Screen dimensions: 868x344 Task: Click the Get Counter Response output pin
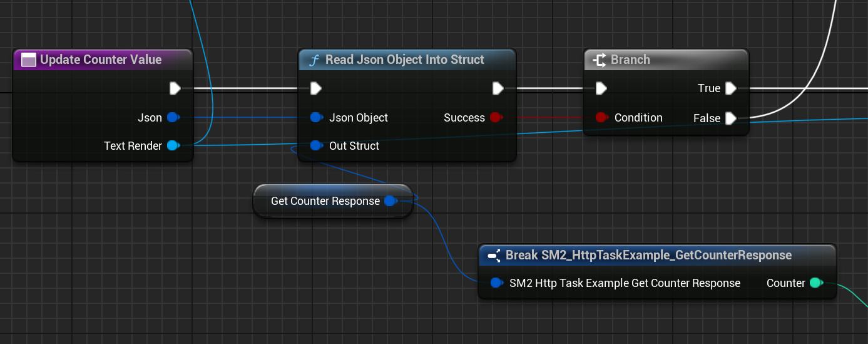click(390, 201)
